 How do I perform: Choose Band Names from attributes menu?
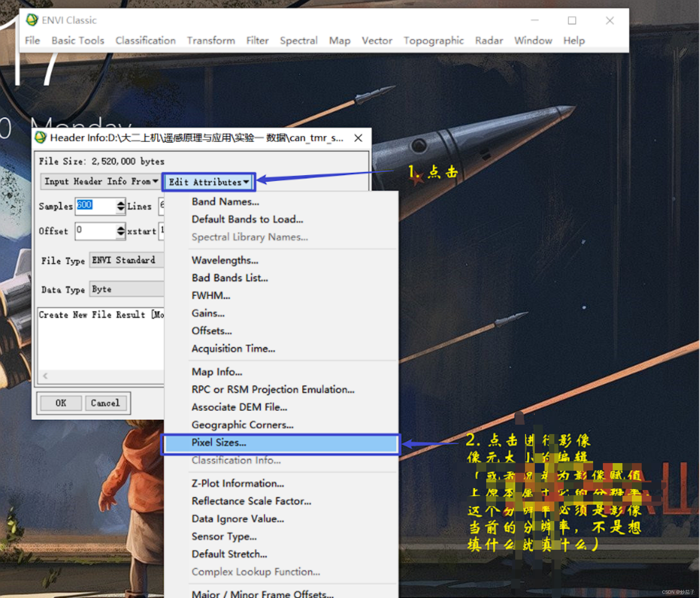tap(225, 202)
